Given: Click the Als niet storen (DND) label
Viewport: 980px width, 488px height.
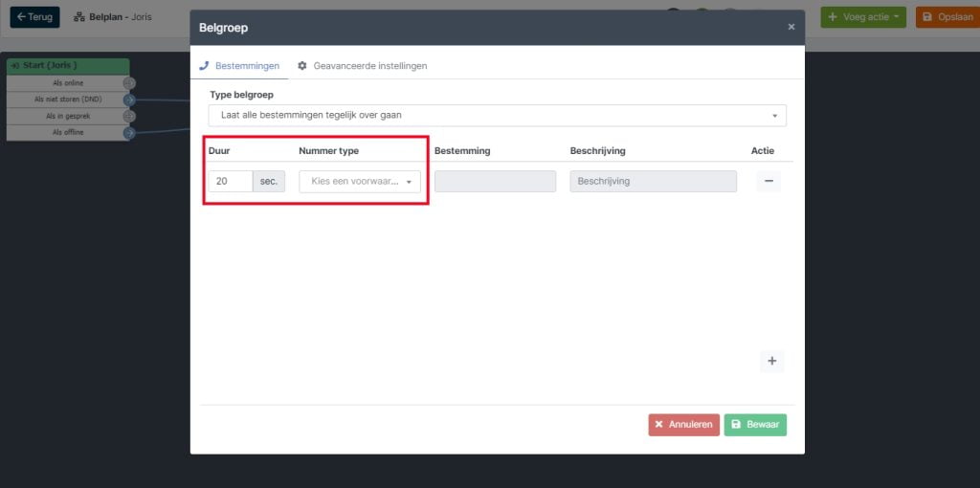Looking at the screenshot, I should [68, 100].
